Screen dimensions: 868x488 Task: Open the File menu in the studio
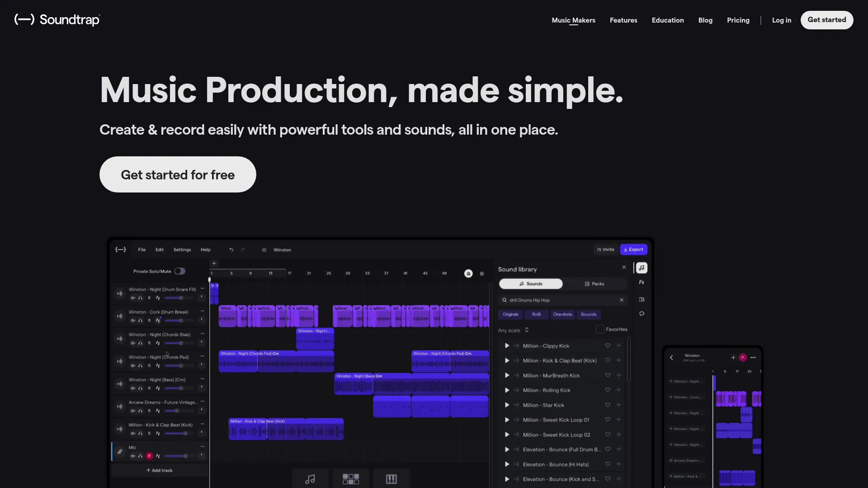(x=142, y=249)
